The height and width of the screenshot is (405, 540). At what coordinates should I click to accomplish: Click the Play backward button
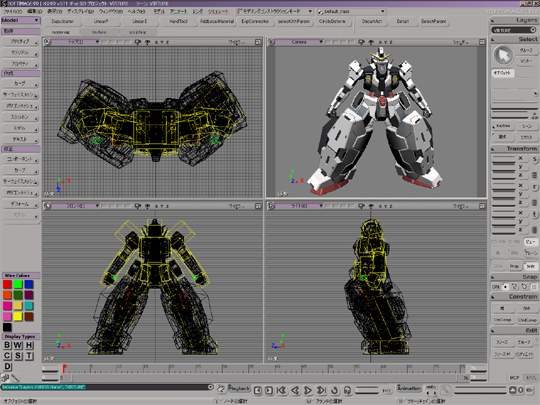point(295,390)
